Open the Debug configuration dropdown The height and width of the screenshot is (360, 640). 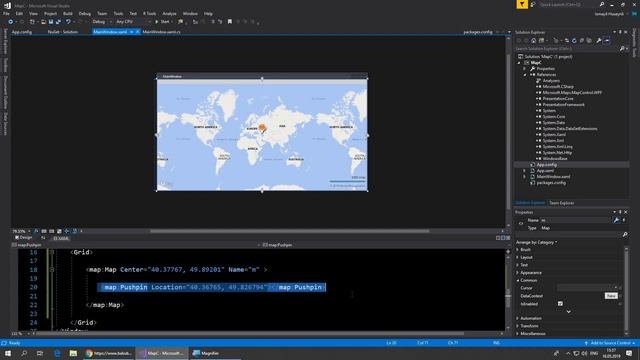coord(101,22)
